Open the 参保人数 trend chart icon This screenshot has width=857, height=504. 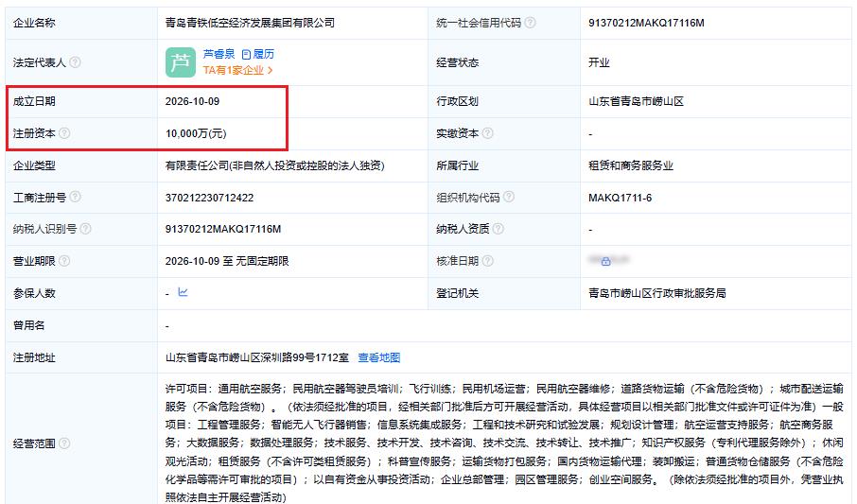[184, 292]
